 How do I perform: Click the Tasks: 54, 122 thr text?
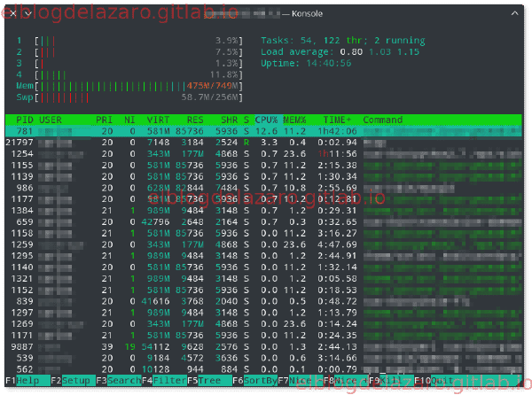point(314,41)
